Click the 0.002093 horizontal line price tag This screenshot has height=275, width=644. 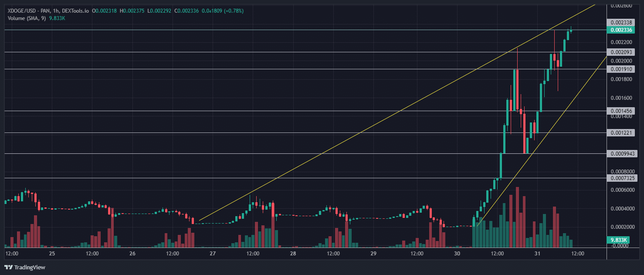[x=622, y=52]
